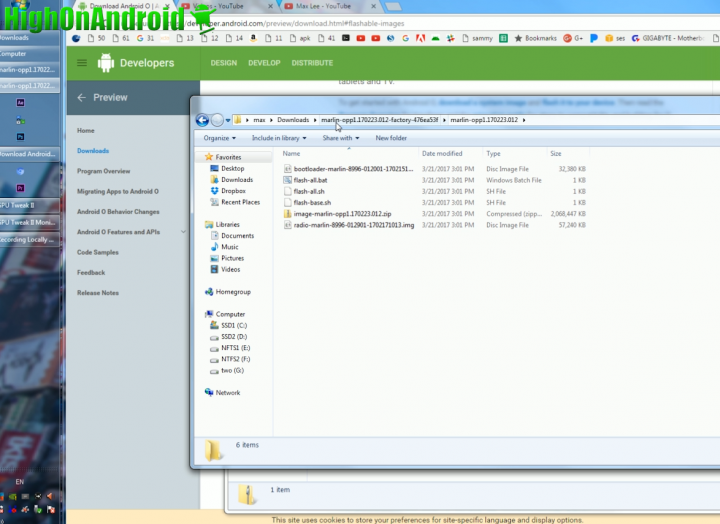Sort files by the Date modified column
Viewport: 720px width, 524px height.
(442, 154)
